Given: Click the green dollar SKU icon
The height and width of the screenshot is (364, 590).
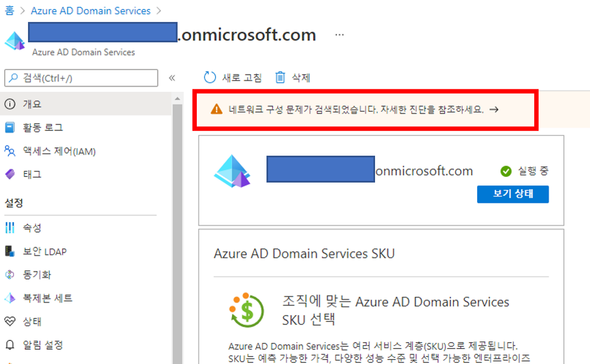Looking at the screenshot, I should [x=246, y=310].
